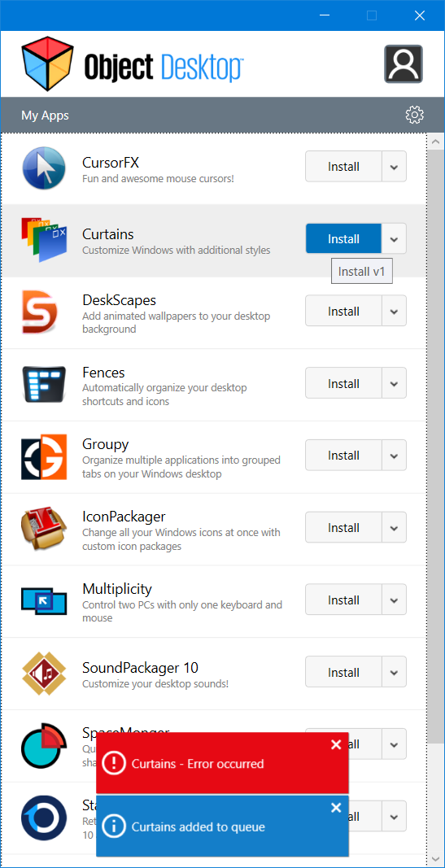This screenshot has height=868, width=445.
Task: Select the My Apps header tab
Action: coord(46,116)
